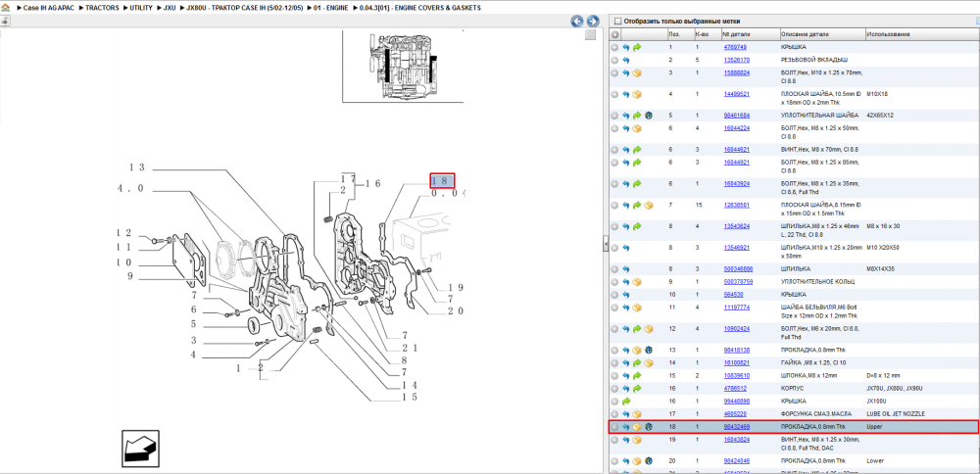Click the gray circle icon in the parts table header
980x474 pixels.
pos(615,34)
